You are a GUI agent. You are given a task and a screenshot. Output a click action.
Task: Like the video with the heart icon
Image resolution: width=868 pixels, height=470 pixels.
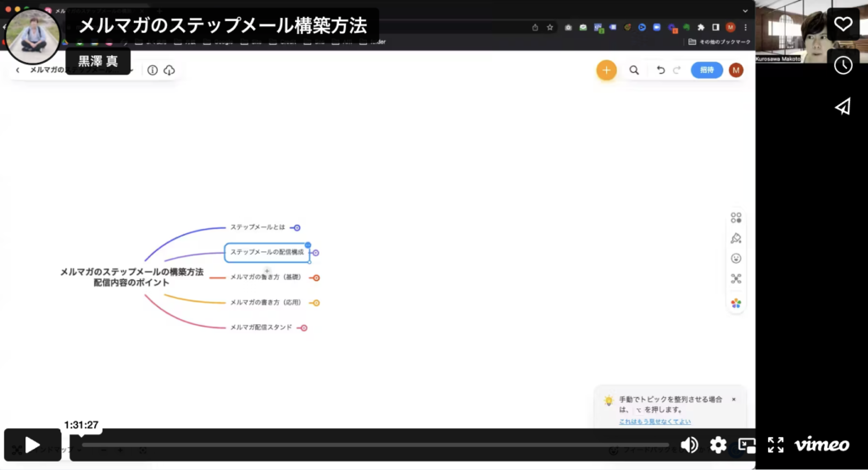tap(843, 24)
